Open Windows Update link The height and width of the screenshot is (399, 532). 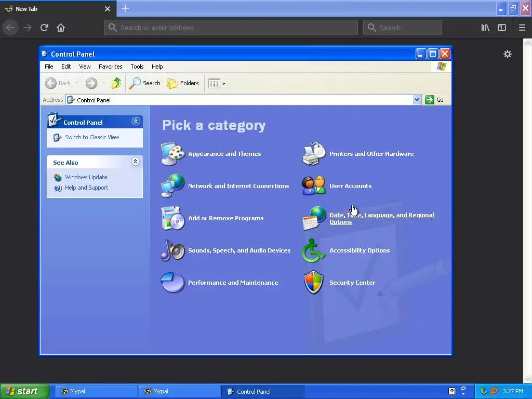(x=86, y=177)
